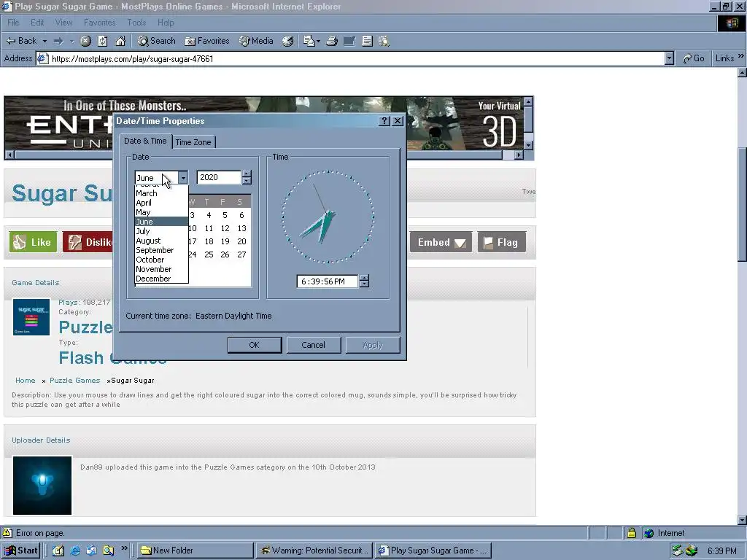Viewport: 747px width, 560px height.
Task: Open the Mail icon dropdown arrow
Action: (x=318, y=41)
